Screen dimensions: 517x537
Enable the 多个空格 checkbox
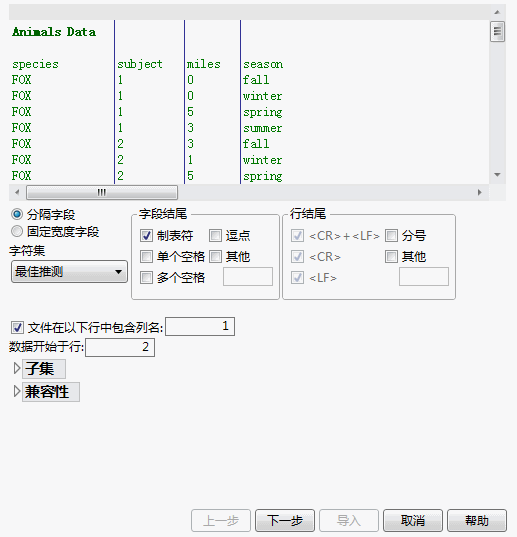point(146,277)
